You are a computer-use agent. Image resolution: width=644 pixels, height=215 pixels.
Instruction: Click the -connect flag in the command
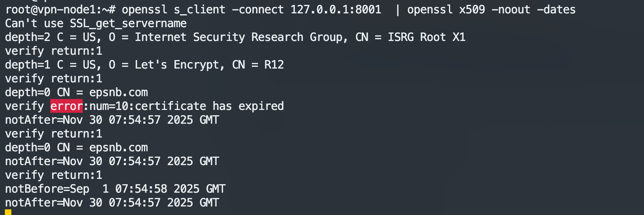(x=258, y=9)
